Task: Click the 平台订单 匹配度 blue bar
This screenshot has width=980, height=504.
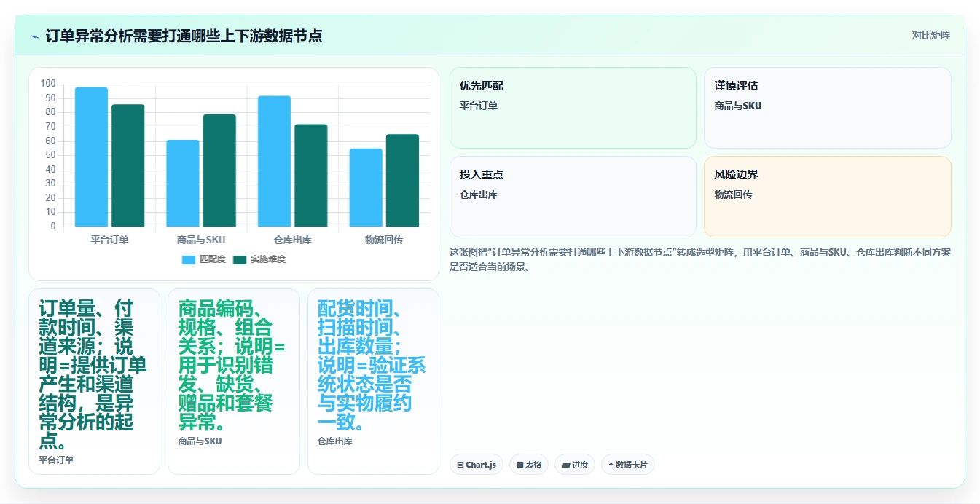Action: pyautogui.click(x=91, y=157)
